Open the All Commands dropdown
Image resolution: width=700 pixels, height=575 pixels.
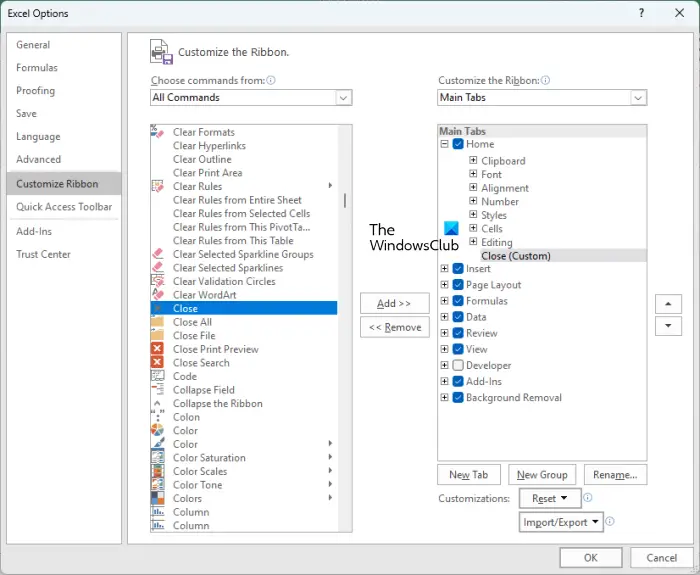(343, 98)
